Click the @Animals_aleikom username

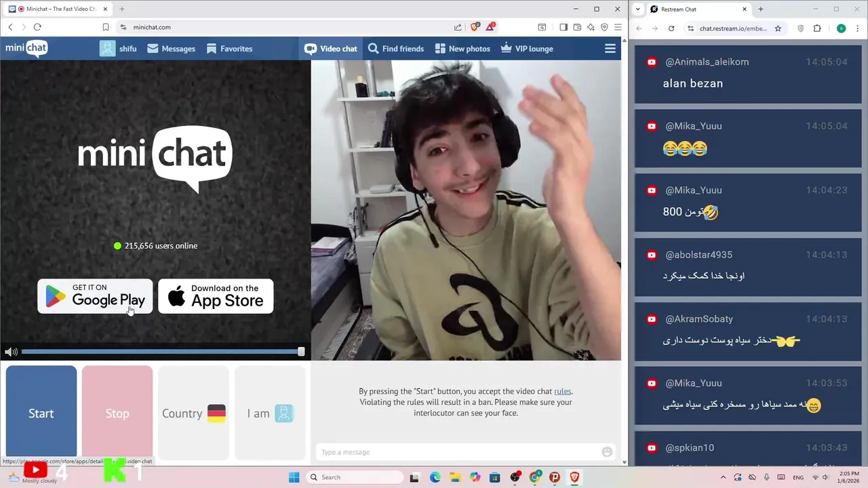[707, 62]
